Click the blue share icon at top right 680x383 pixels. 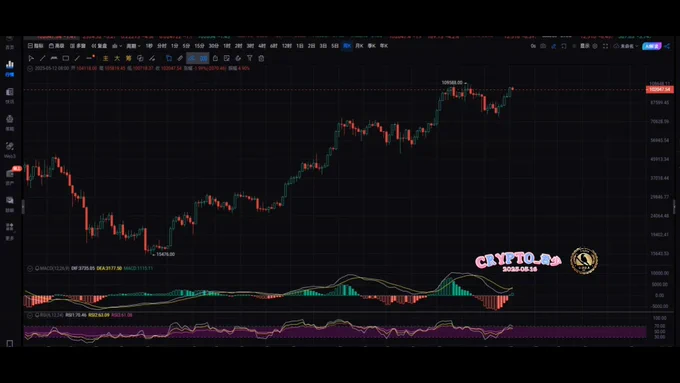coord(667,46)
